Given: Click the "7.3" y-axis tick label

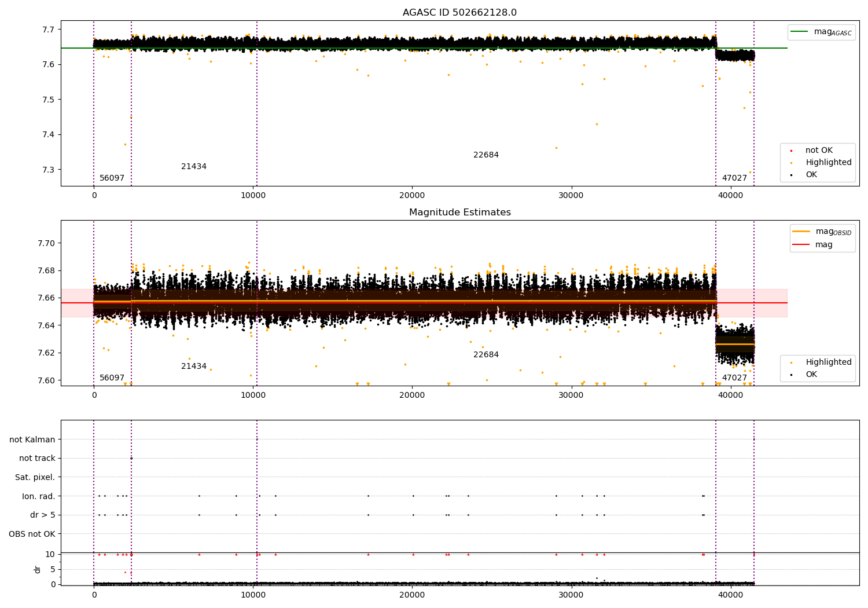Looking at the screenshot, I should point(50,170).
